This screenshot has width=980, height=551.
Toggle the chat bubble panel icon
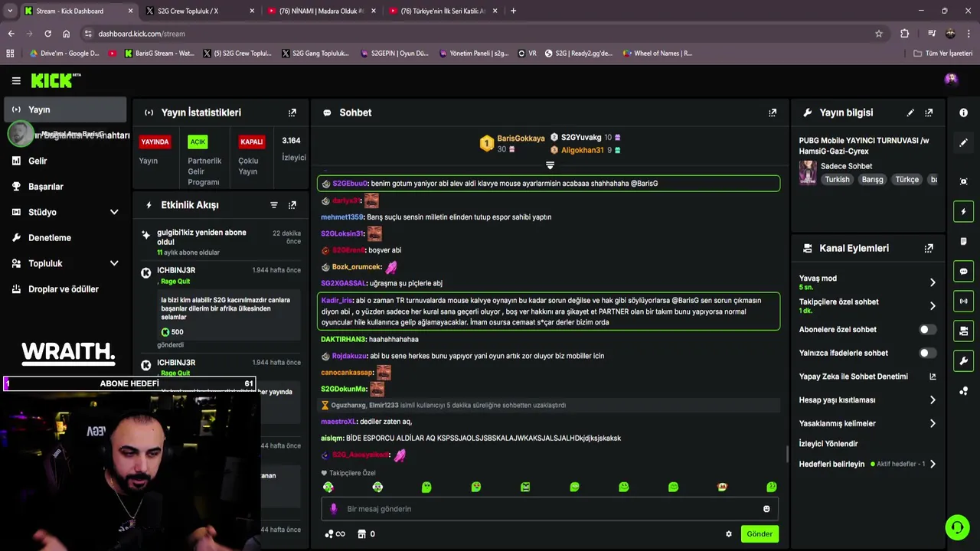pos(963,271)
